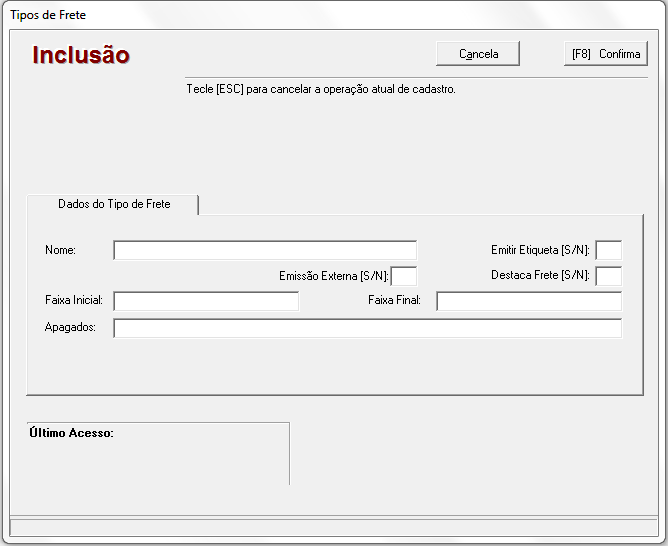This screenshot has height=546, width=668.
Task: Focus the Apagados text field
Action: tap(367, 328)
